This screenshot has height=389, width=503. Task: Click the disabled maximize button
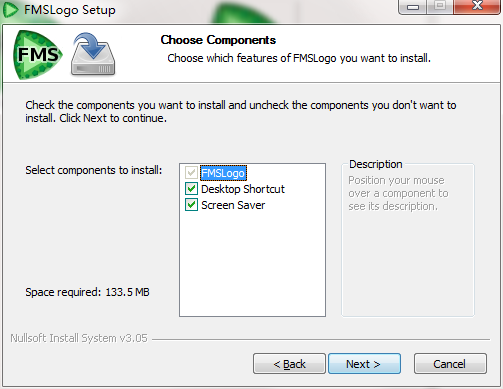[440, 6]
